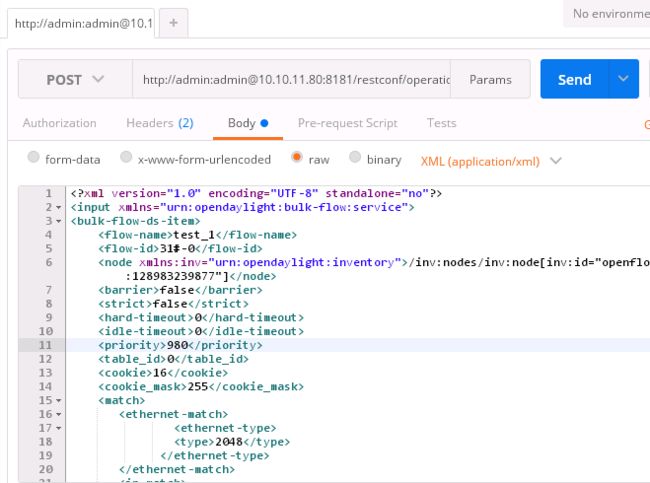Click the cookie 16 line
The height and width of the screenshot is (483, 650).
tap(163, 373)
